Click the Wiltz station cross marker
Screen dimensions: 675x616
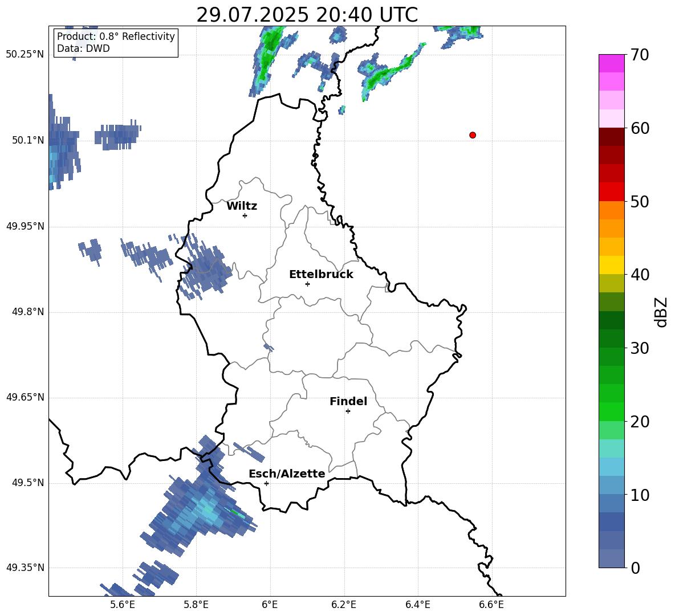pos(245,215)
